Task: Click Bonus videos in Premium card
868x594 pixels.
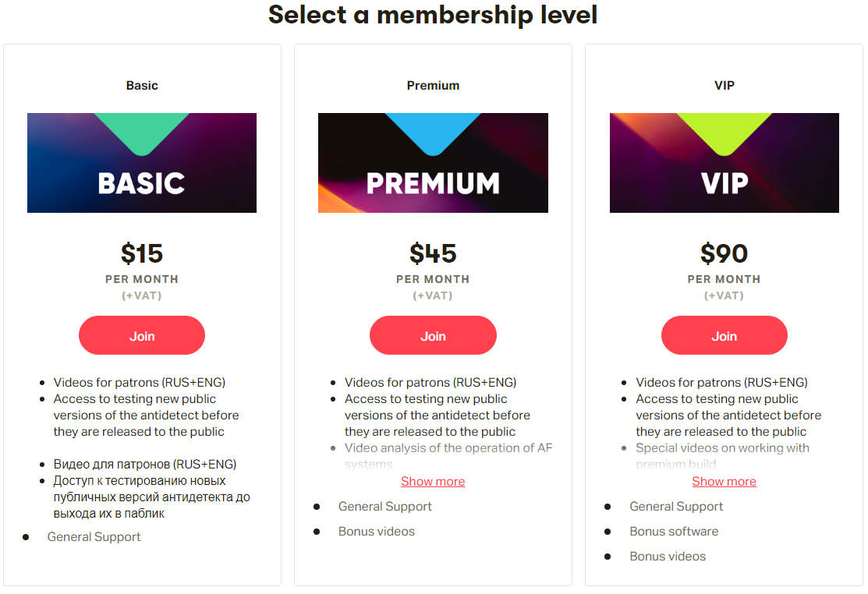Action: (377, 531)
